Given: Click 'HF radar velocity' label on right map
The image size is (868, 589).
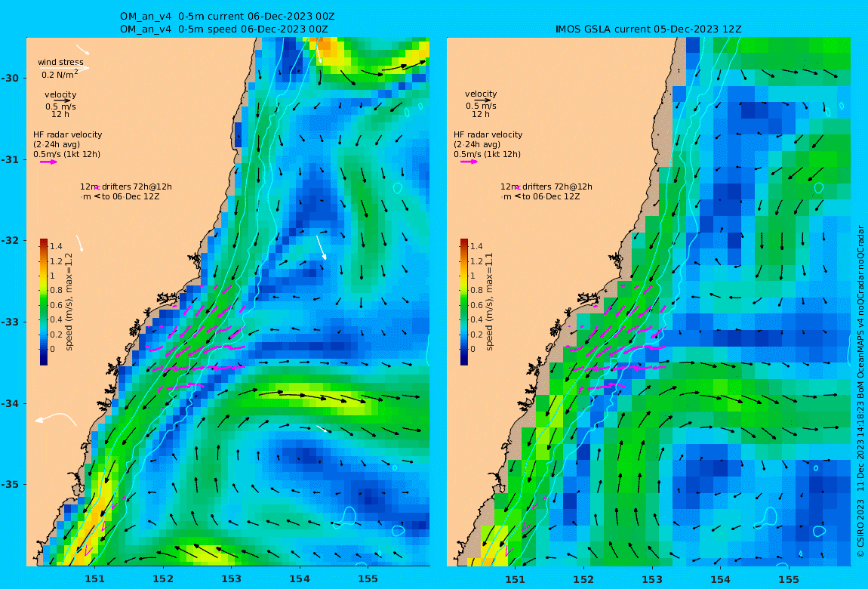Looking at the screenshot, I should [x=488, y=134].
